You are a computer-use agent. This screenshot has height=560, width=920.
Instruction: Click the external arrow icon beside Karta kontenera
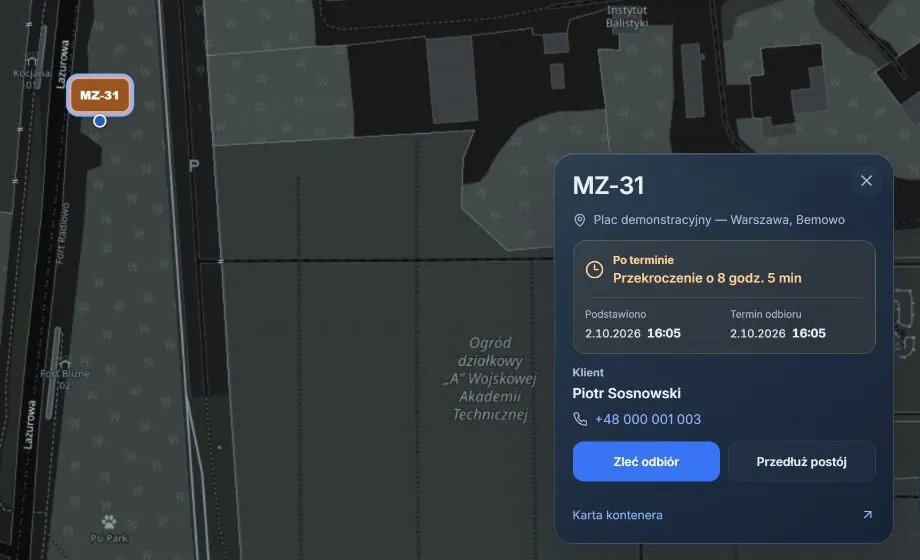coord(867,515)
